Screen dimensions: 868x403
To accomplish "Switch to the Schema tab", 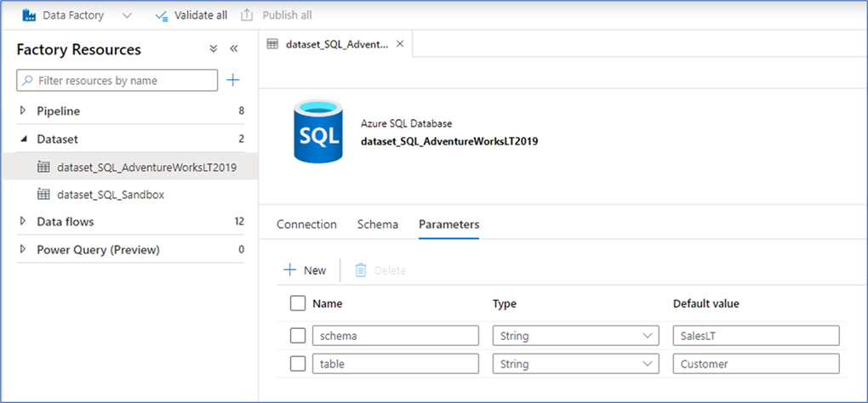I will click(377, 224).
